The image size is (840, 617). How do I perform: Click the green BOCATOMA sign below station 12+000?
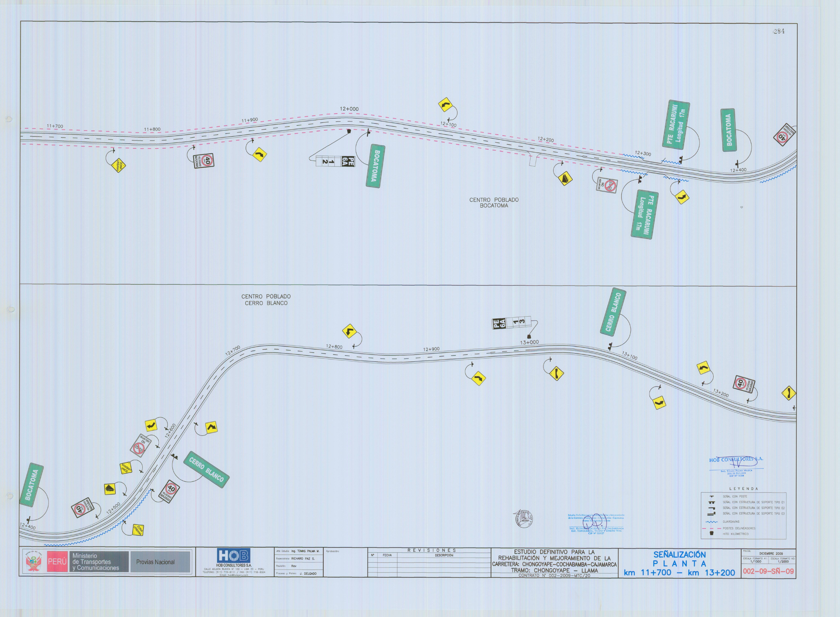tap(375, 166)
